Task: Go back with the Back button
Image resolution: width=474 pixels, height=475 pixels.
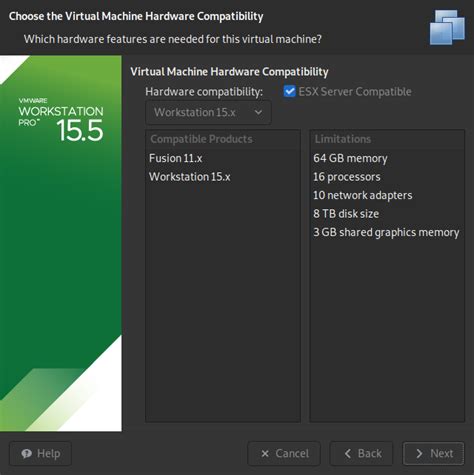Action: 361,453
